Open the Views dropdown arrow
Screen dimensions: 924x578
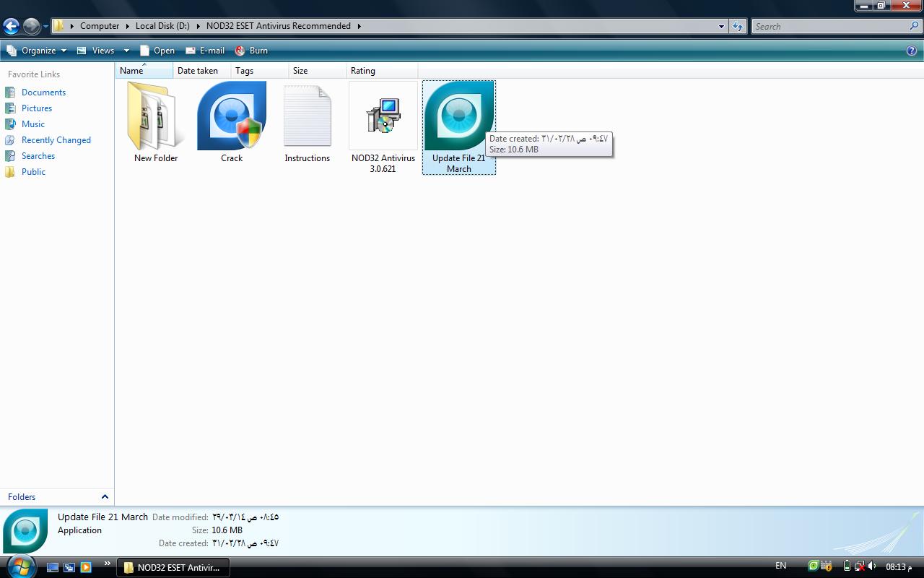(126, 51)
